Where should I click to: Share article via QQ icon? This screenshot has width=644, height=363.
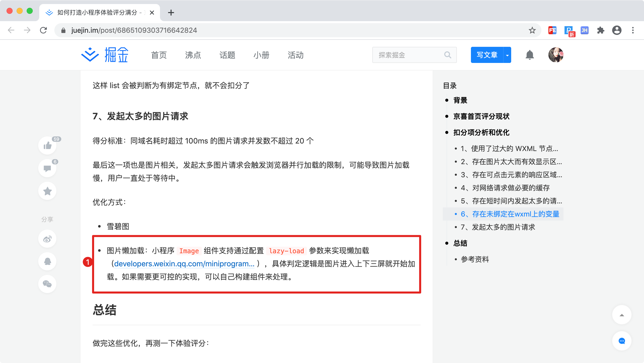tap(47, 261)
